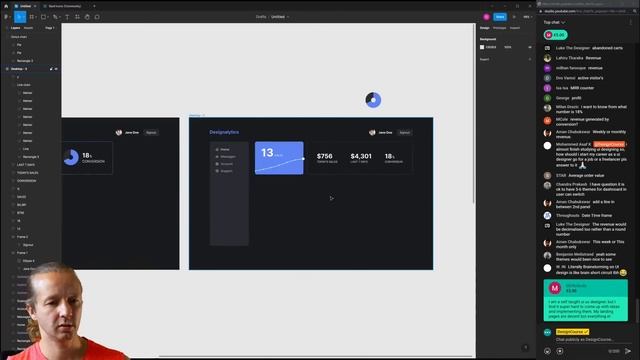Hide the Desktop - 3 layer
The width and height of the screenshot is (640, 360).
[56, 69]
